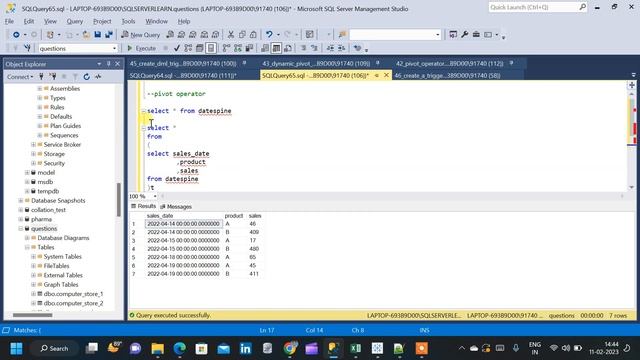Screen dimensions: 640x360
Task: Click Object Explorer Disconnect plug icon
Action: point(53,77)
